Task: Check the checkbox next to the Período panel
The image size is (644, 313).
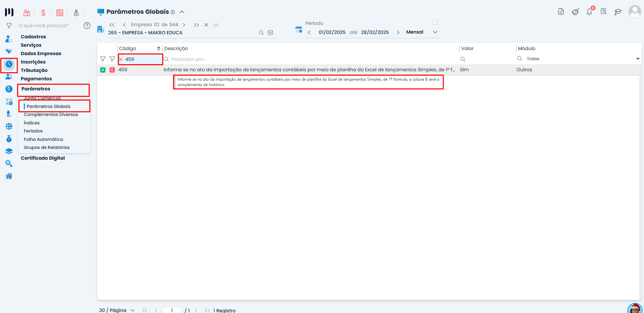Action: pos(435,22)
